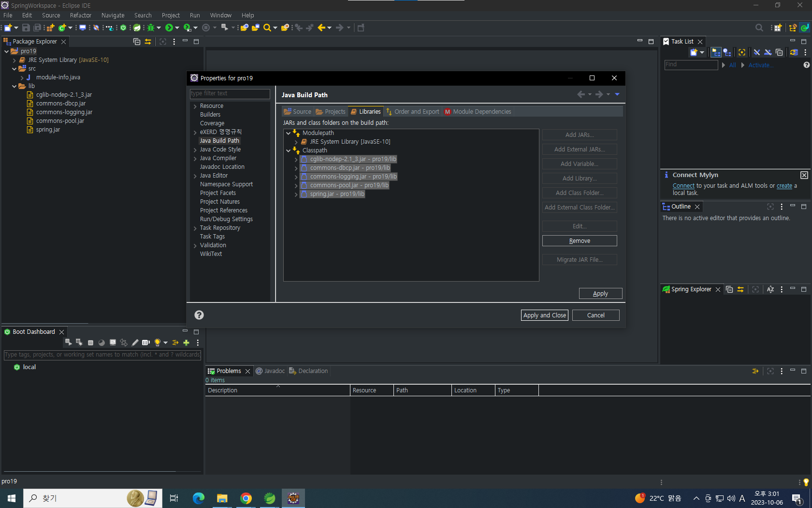Image resolution: width=812 pixels, height=508 pixels.
Task: Click the dialog help question mark icon
Action: (199, 315)
